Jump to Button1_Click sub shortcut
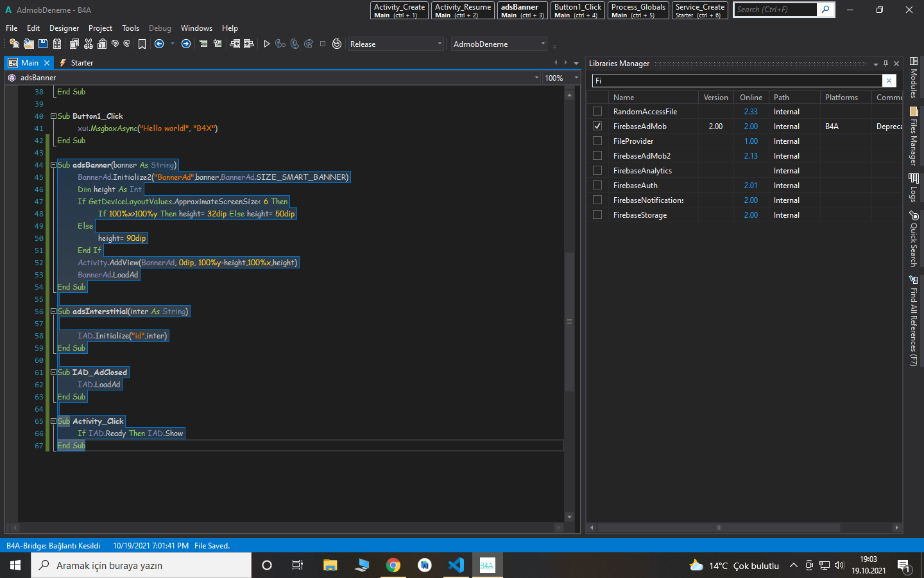 (577, 10)
